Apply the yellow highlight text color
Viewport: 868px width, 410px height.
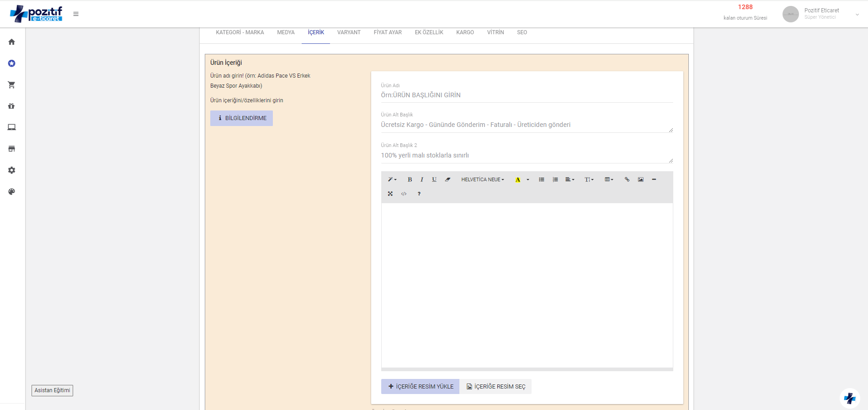(518, 180)
